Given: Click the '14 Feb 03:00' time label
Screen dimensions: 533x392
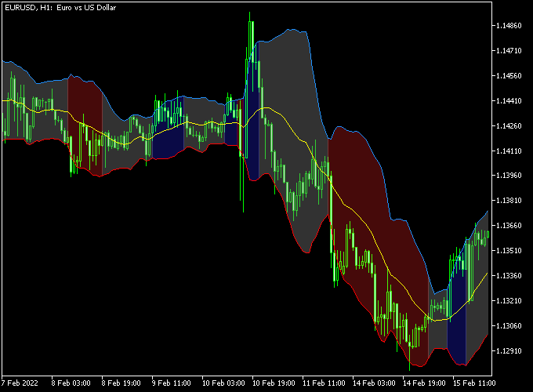Looking at the screenshot, I should point(374,383).
